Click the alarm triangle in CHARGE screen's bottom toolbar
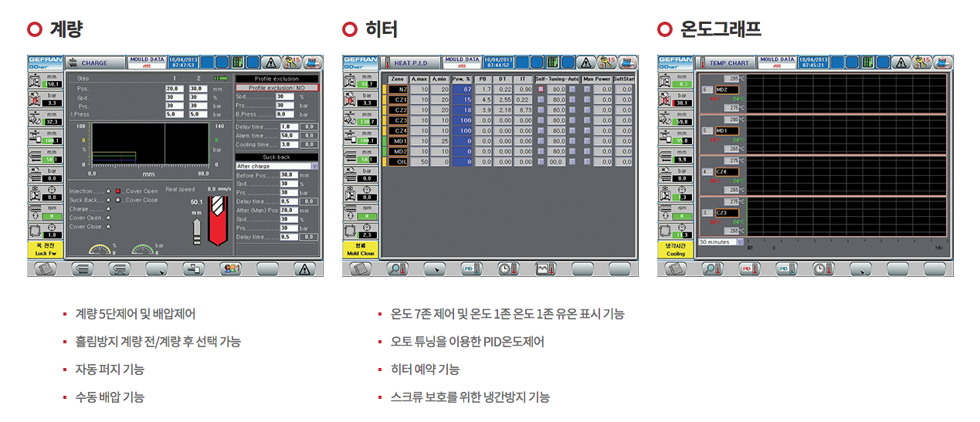The image size is (980, 422). (304, 268)
